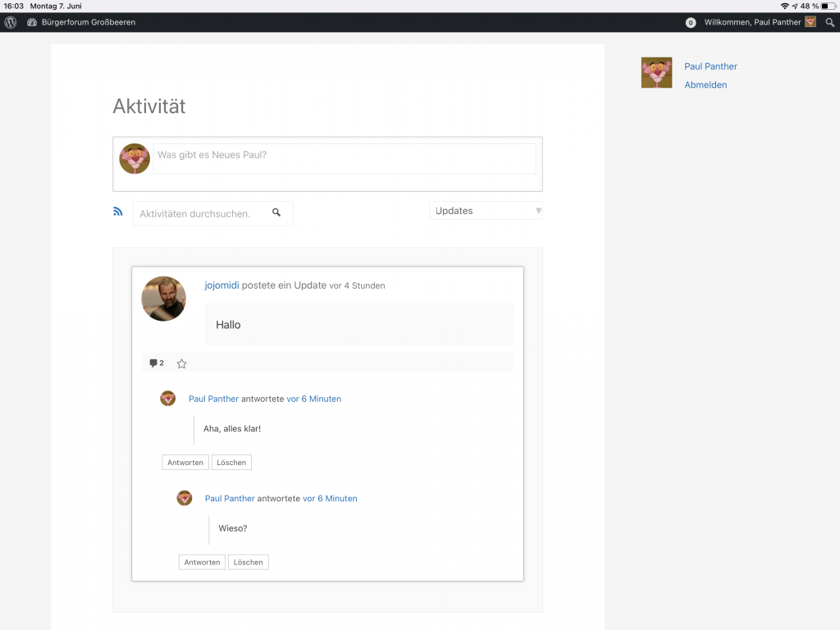Open the Updates filter dropdown
The image size is (840, 630).
pyautogui.click(x=486, y=211)
